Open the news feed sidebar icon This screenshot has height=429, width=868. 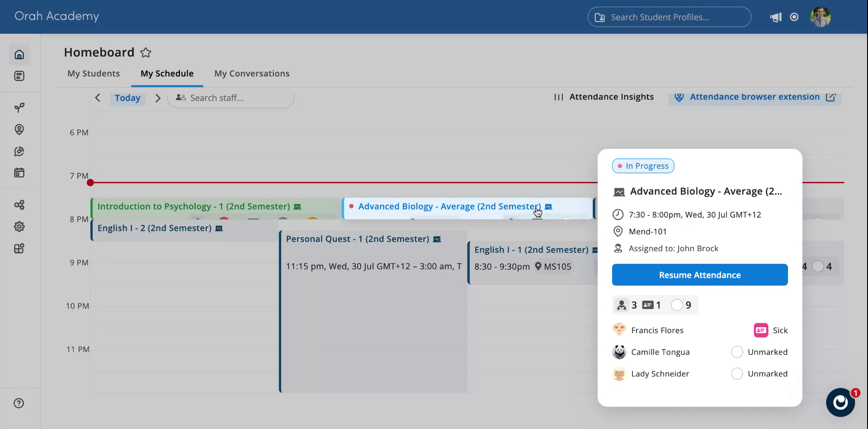pyautogui.click(x=19, y=76)
